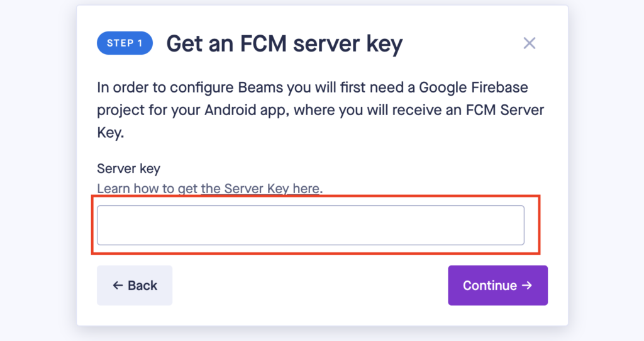Go back with the Back button

pos(135,285)
